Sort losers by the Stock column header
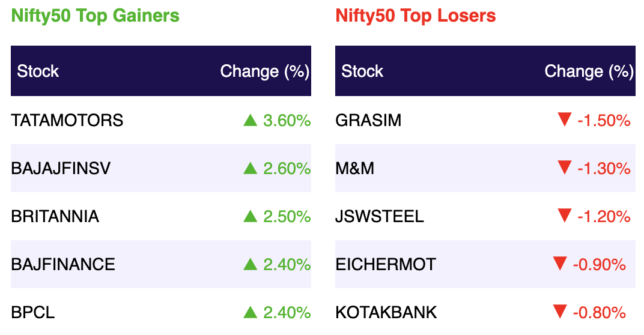Image resolution: width=644 pixels, height=335 pixels. coord(362,71)
